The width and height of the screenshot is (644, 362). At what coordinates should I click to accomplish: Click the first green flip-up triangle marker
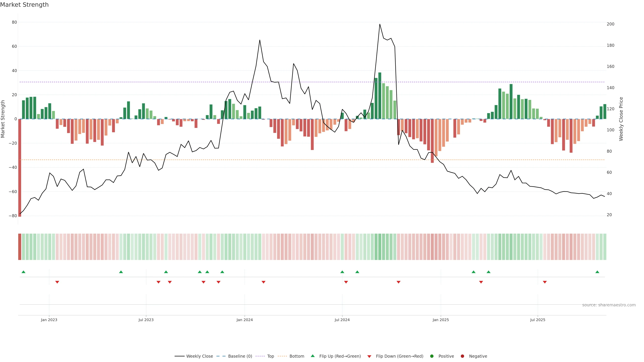click(23, 272)
